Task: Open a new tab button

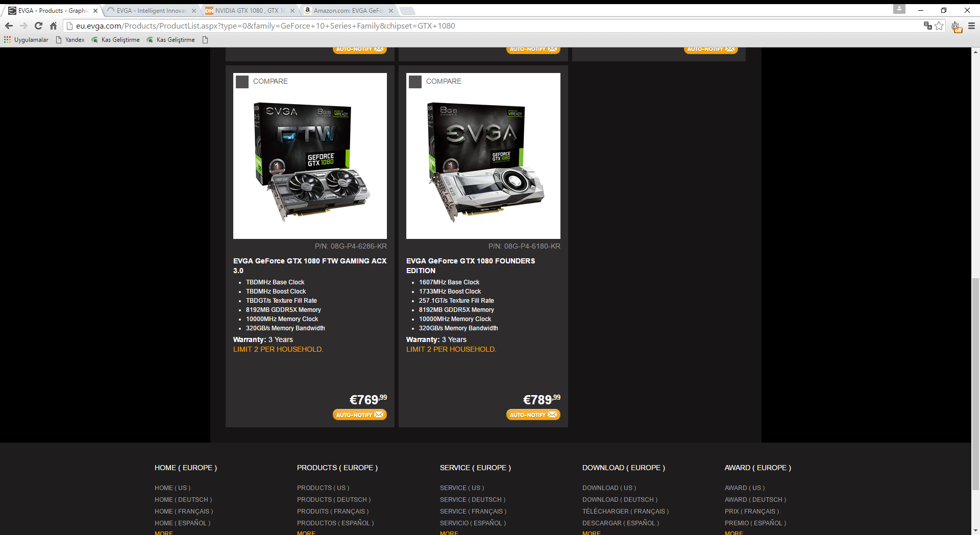Action: click(x=407, y=11)
